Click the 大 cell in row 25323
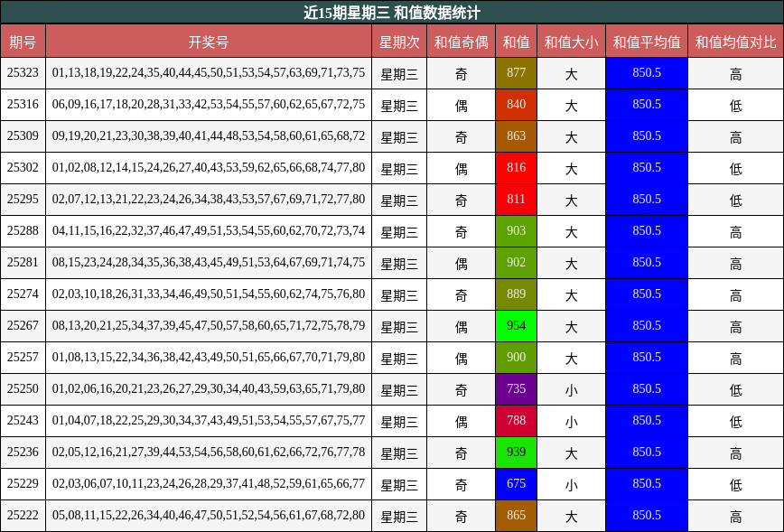This screenshot has height=532, width=784. coord(571,72)
